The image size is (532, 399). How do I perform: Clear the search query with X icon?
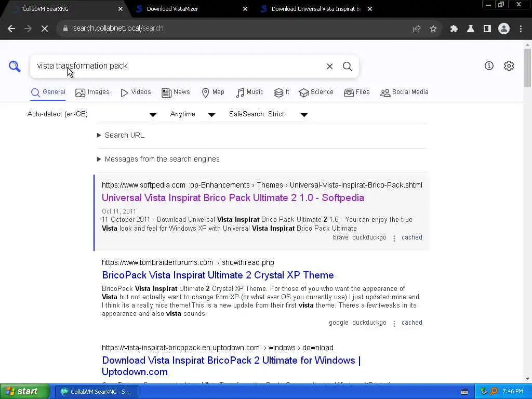(329, 66)
